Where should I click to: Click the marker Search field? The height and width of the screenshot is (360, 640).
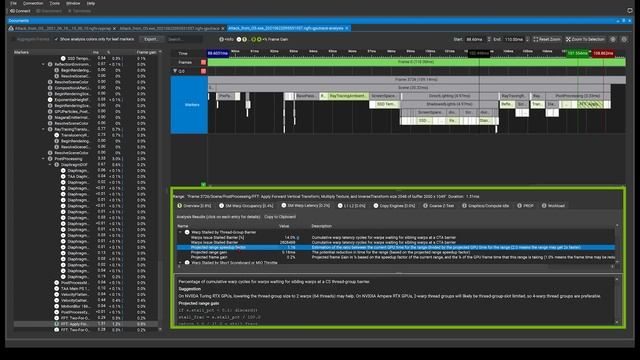point(184,39)
